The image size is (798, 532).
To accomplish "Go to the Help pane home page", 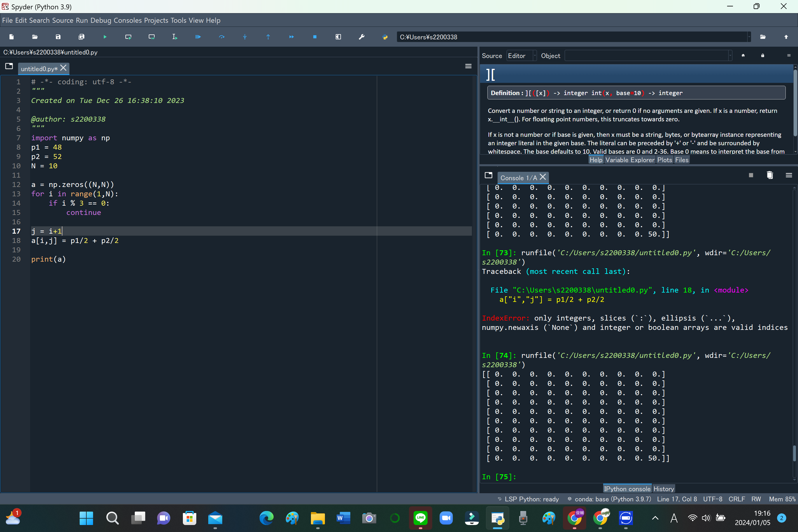I will tap(743, 55).
